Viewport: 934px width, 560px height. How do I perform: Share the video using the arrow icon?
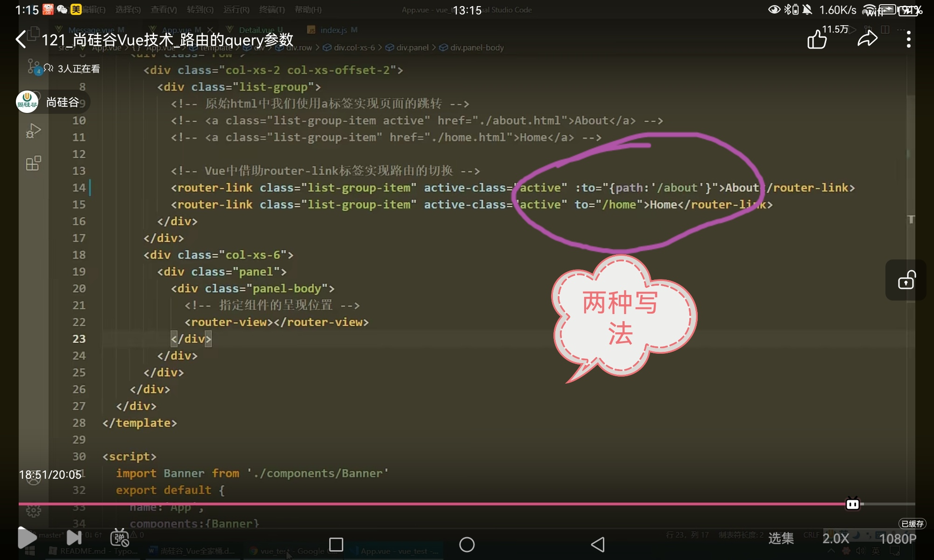pos(867,39)
